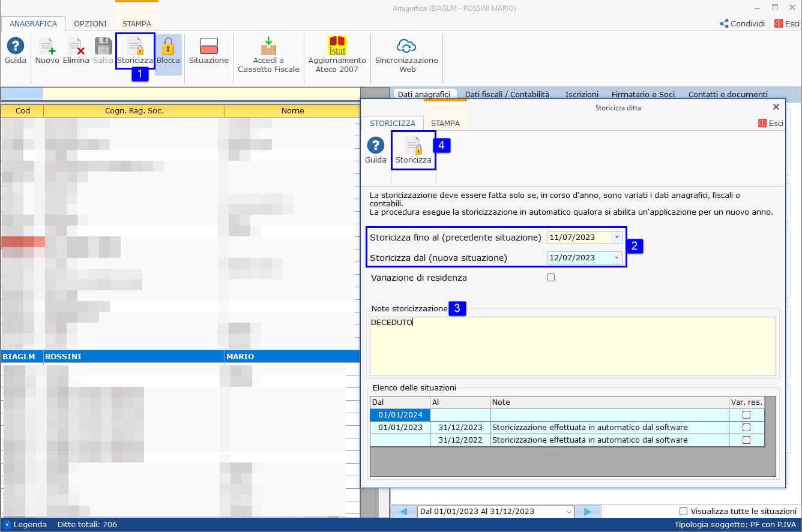
Task: Open Contatti e documenti tab
Action: coord(728,94)
